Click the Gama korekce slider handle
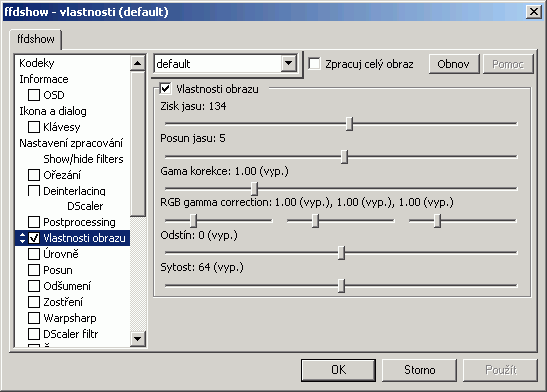The height and width of the screenshot is (392, 547). coord(254,189)
